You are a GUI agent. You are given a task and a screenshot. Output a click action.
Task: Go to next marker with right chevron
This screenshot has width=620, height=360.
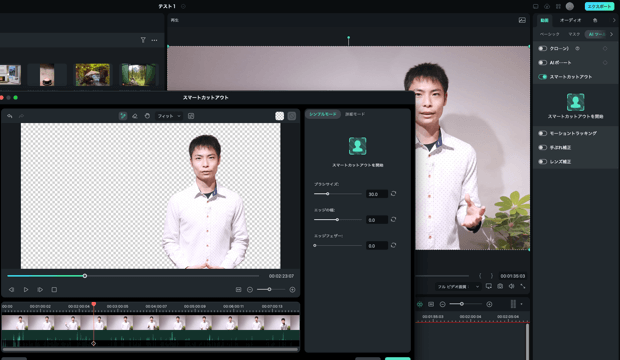click(x=492, y=276)
